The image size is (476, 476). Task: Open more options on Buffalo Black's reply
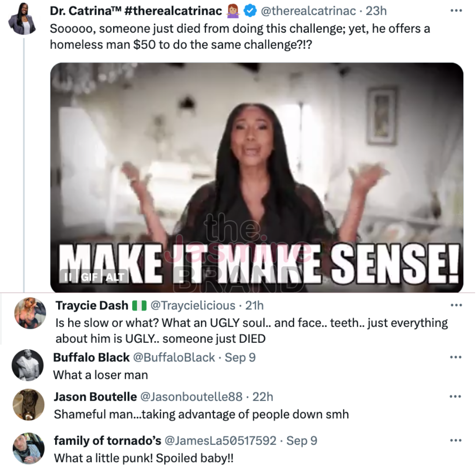tap(456, 357)
